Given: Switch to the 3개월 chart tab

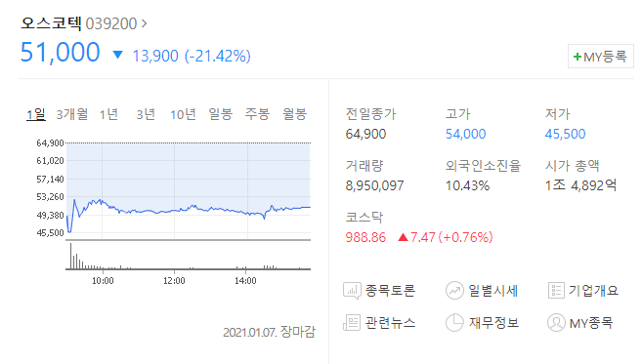Looking at the screenshot, I should tap(72, 114).
